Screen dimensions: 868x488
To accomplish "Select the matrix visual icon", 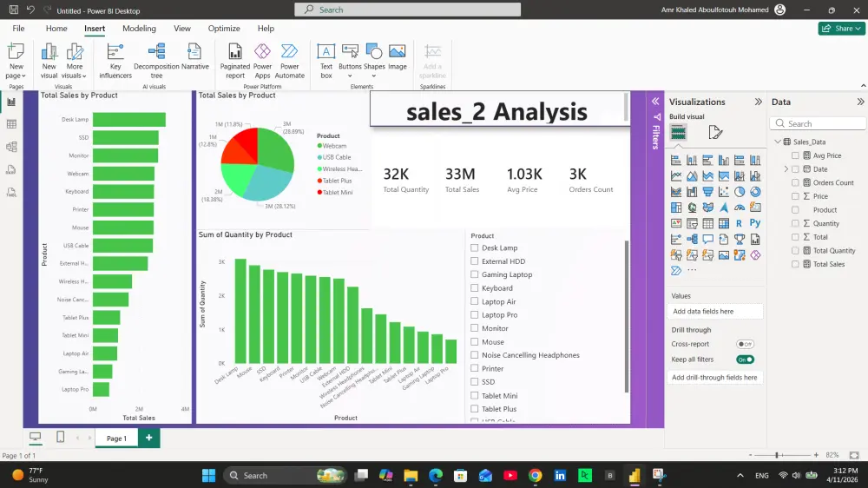I will coord(724,223).
